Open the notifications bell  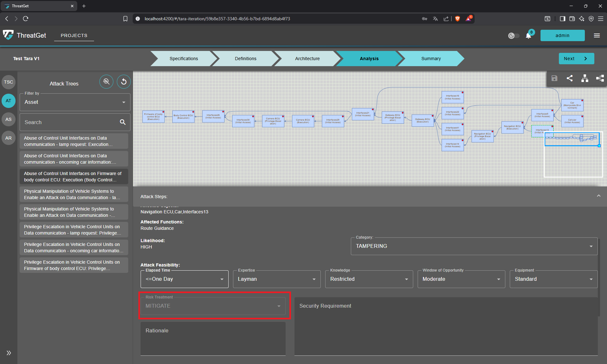tap(528, 35)
